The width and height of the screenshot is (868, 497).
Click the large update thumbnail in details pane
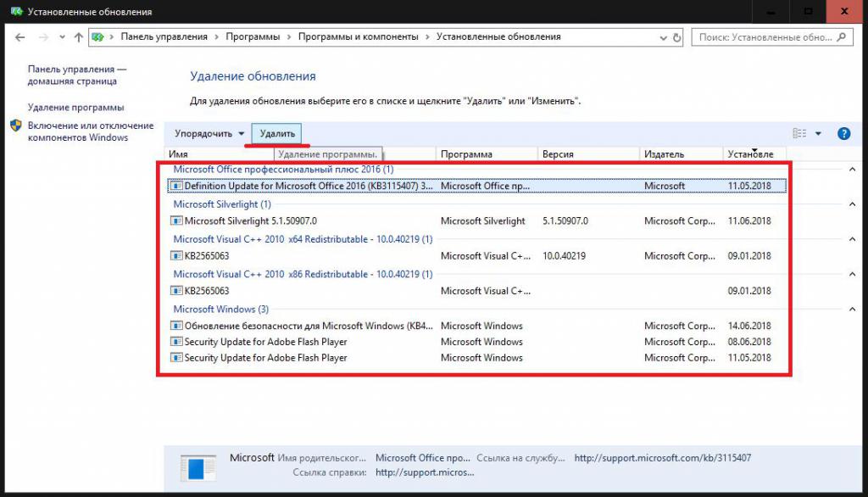tap(198, 468)
